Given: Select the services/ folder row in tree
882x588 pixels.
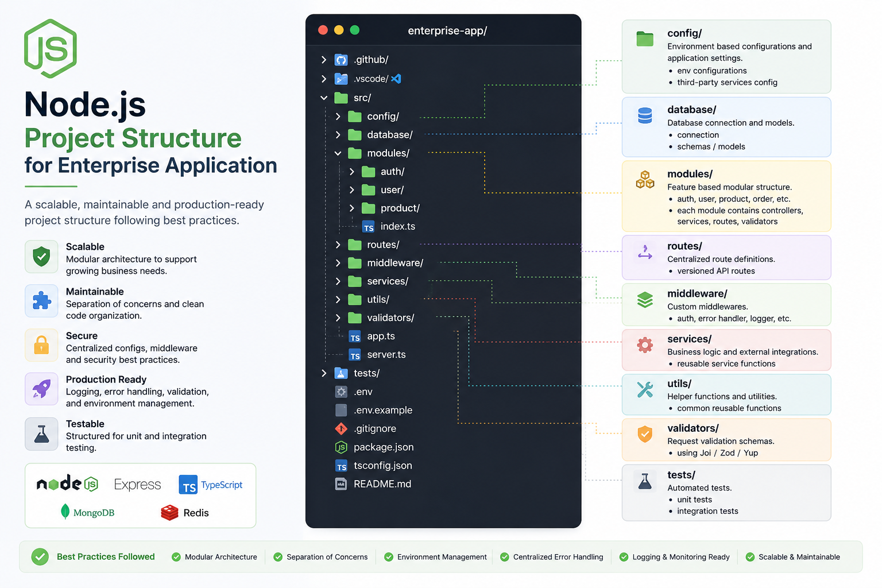Looking at the screenshot, I should pyautogui.click(x=372, y=281).
